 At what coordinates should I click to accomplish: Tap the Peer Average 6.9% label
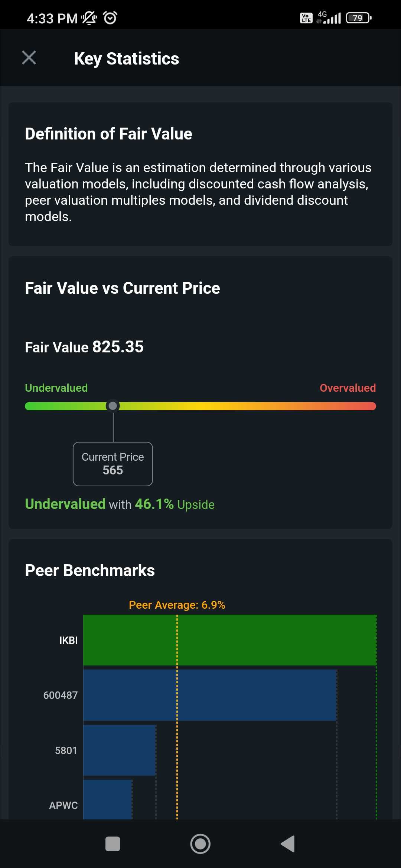[177, 605]
